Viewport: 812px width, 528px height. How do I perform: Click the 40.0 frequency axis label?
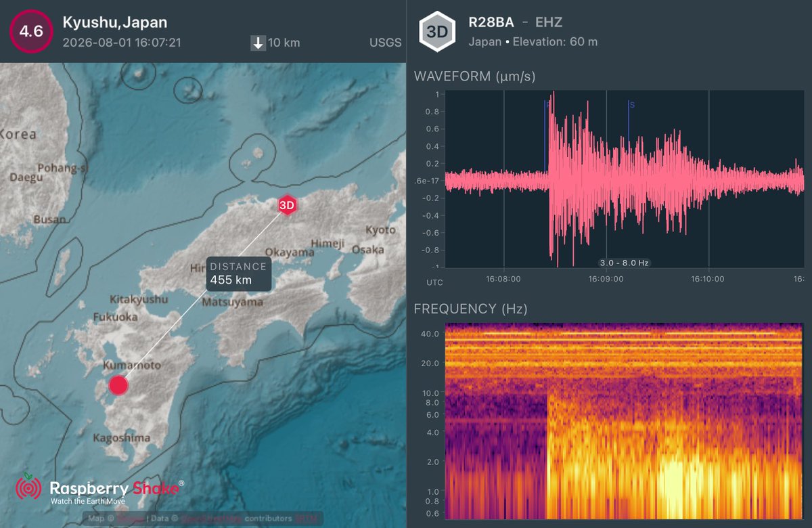(x=432, y=334)
